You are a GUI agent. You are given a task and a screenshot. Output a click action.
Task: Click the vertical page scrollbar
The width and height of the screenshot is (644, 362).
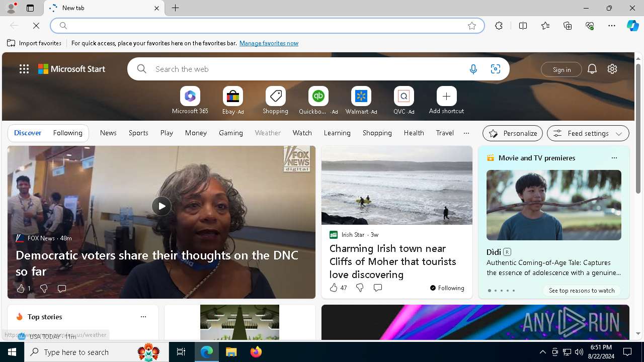tap(638, 129)
